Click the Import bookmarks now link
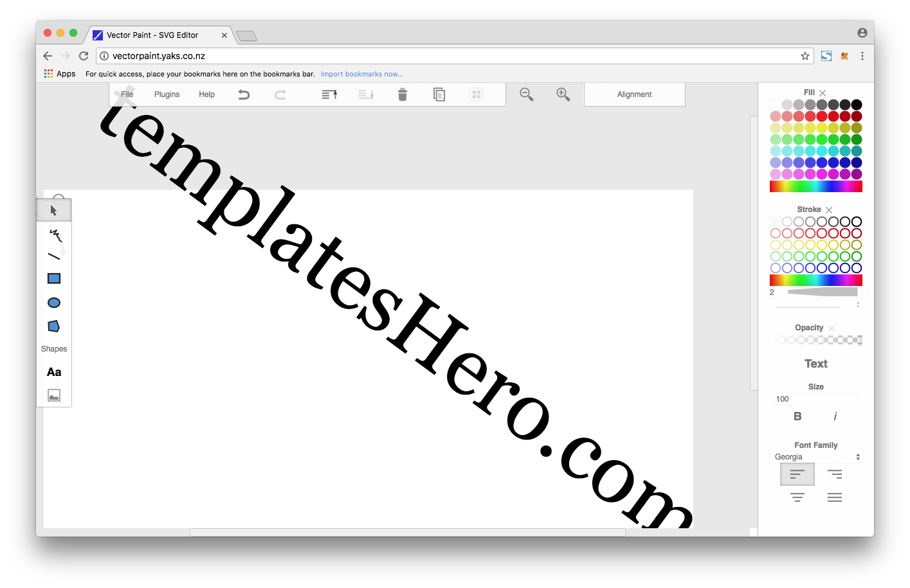Screen dimensions: 910x588 (361, 73)
